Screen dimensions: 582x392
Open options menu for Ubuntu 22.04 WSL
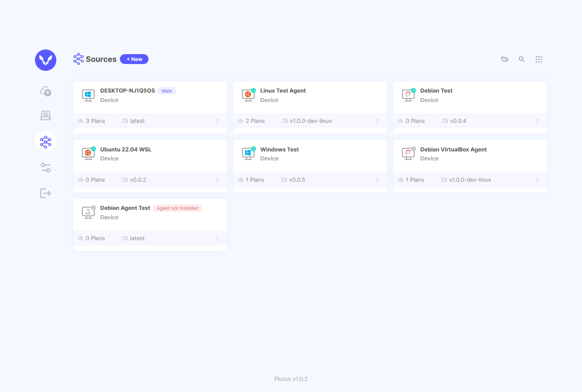point(217,180)
